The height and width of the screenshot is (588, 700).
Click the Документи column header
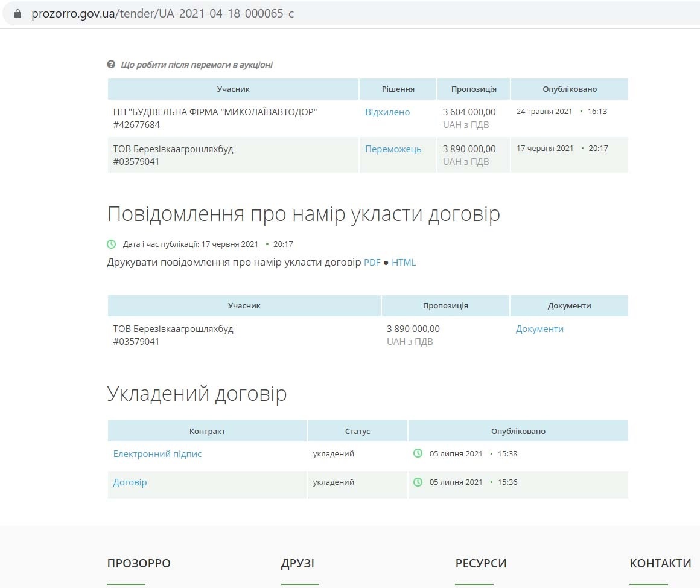click(569, 306)
